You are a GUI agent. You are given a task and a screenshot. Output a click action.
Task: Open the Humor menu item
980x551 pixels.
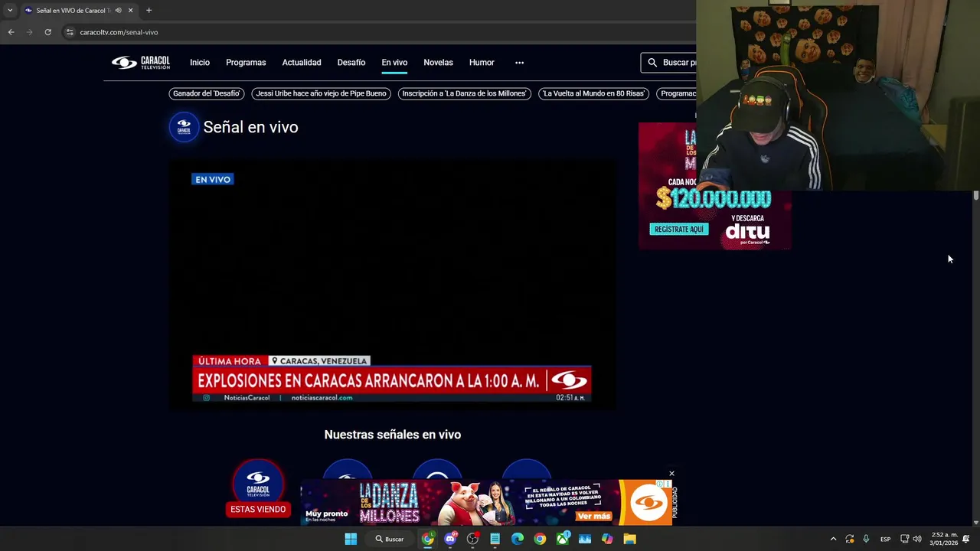click(x=482, y=63)
